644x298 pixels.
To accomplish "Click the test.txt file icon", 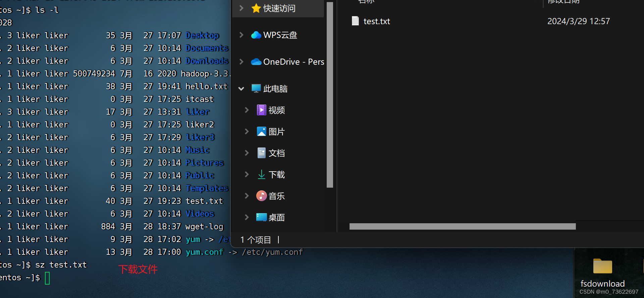I will click(x=355, y=21).
